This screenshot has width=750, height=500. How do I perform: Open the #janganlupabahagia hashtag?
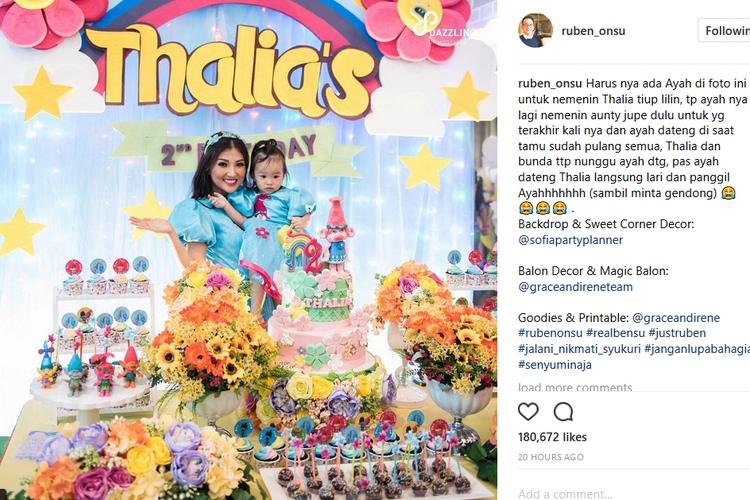(697, 349)
